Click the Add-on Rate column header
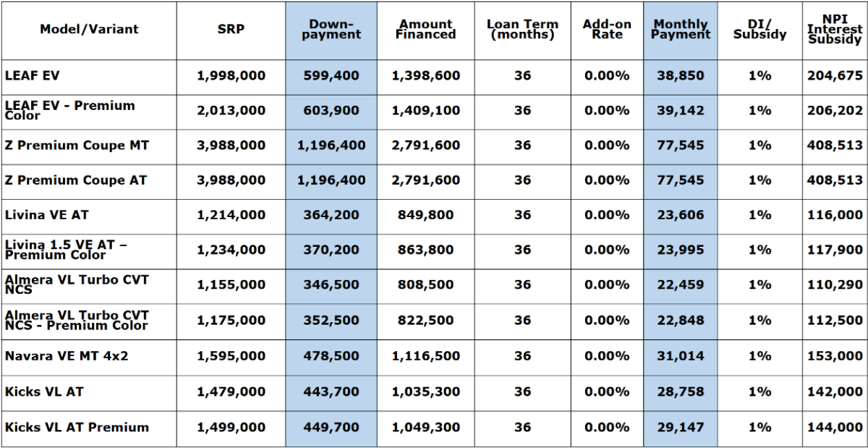Image resolution: width=868 pixels, height=448 pixels. click(606, 30)
